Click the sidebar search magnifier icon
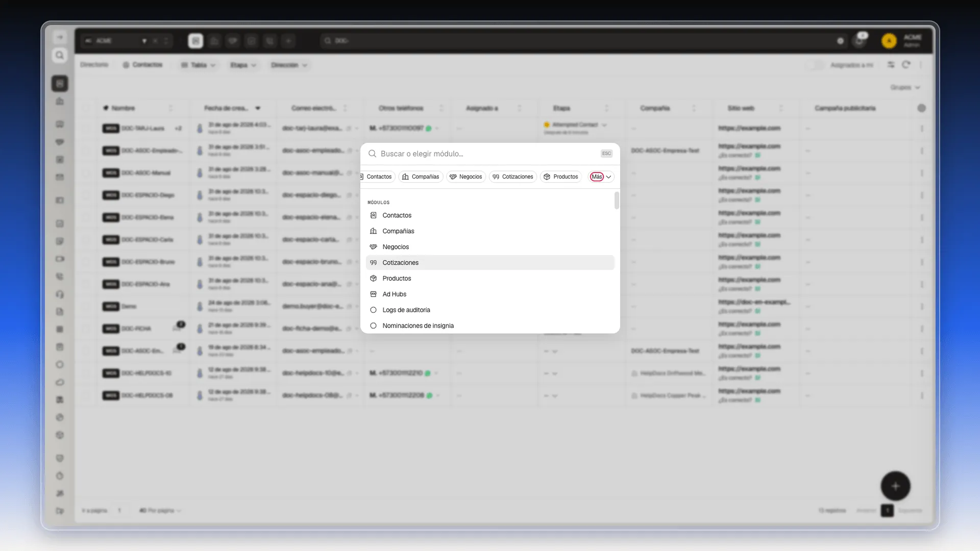This screenshot has height=551, width=980. [60, 55]
